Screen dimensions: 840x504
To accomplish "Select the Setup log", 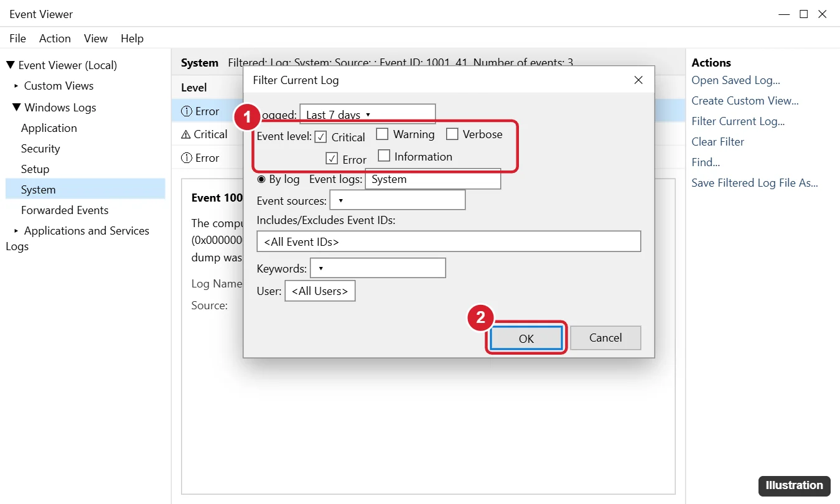I will click(35, 169).
